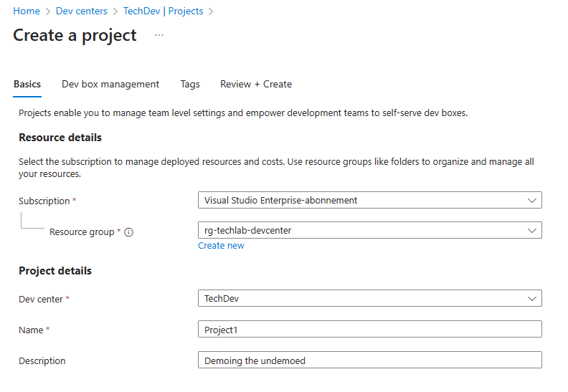The image size is (568, 392).
Task: Click into the Description text box
Action: coord(369,360)
